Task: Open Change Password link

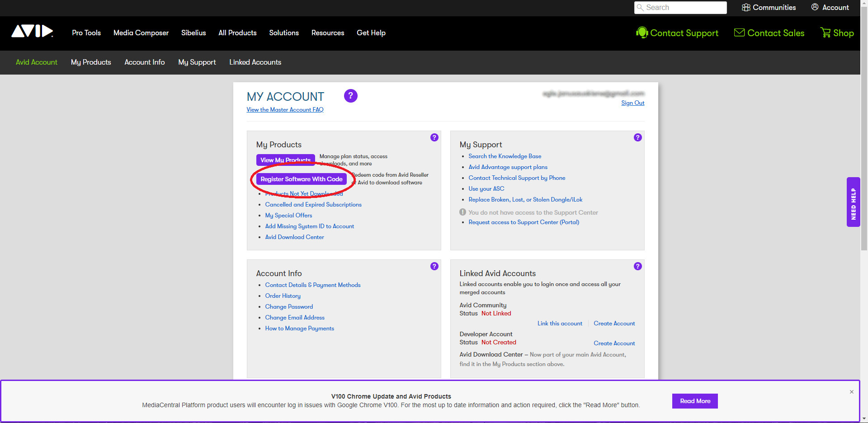Action: 289,307
